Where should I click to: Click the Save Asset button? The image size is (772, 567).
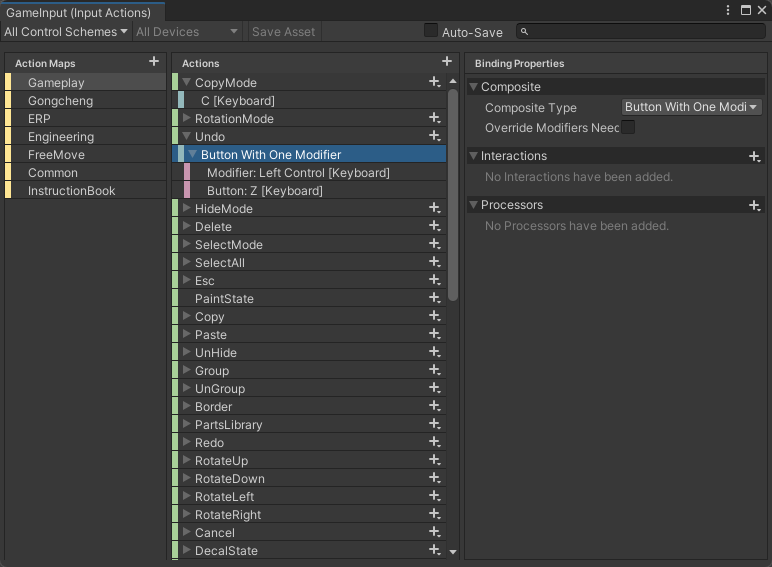click(283, 31)
